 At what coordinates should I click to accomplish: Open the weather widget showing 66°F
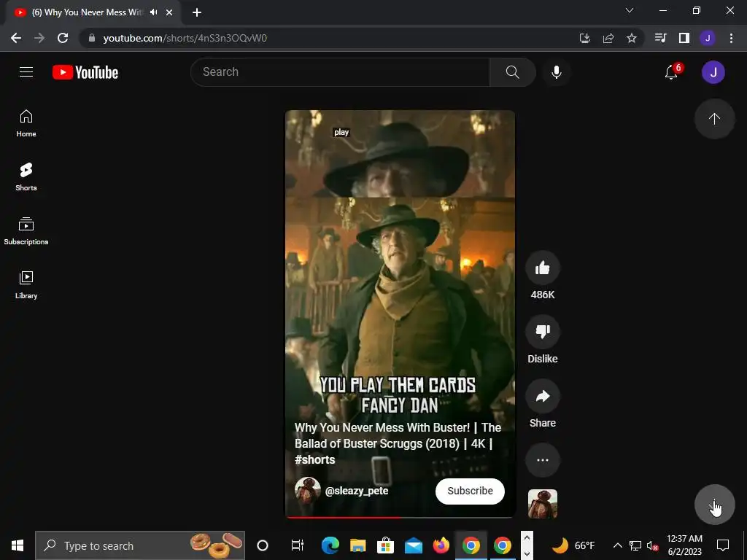tap(573, 545)
